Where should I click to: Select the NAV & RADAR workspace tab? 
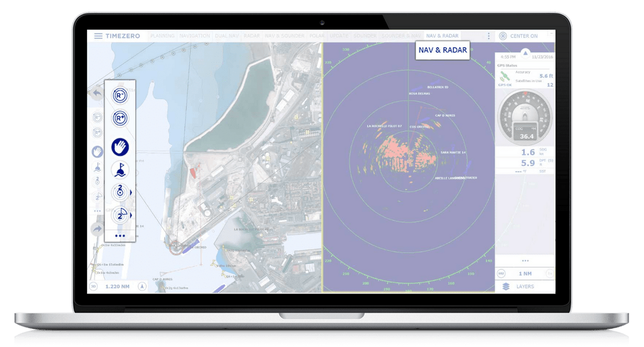tap(442, 36)
